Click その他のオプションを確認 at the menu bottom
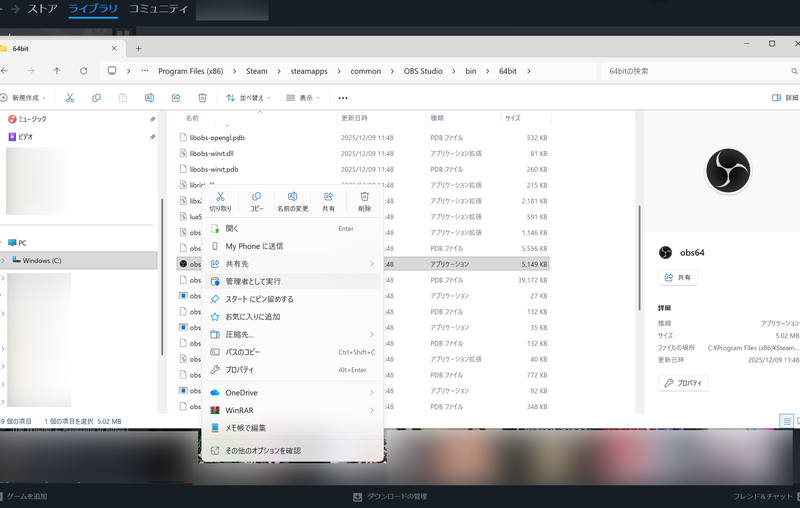Viewport: 800px width, 508px height. coord(293,451)
